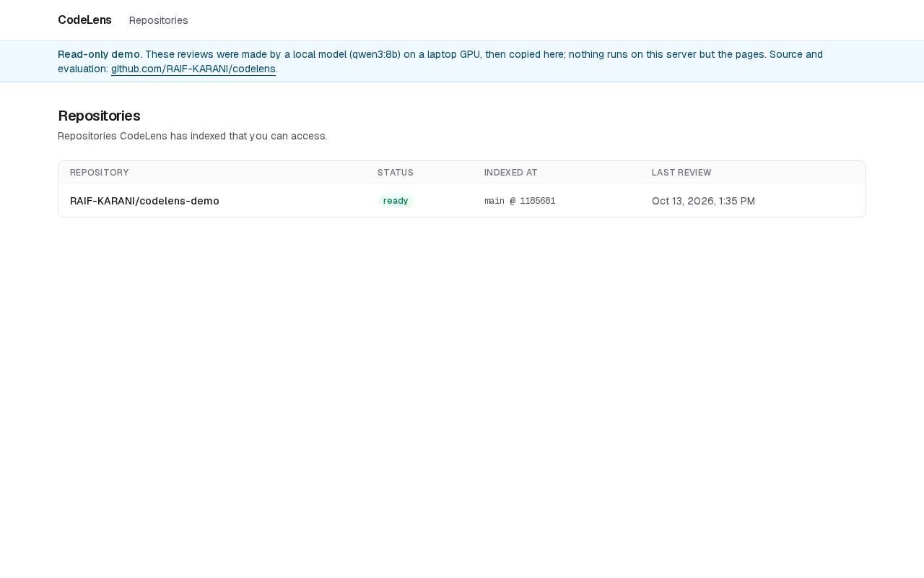Click the 'Oct 13, 2026, 1:35 PM' review date
This screenshot has height=578, width=924.
click(703, 201)
